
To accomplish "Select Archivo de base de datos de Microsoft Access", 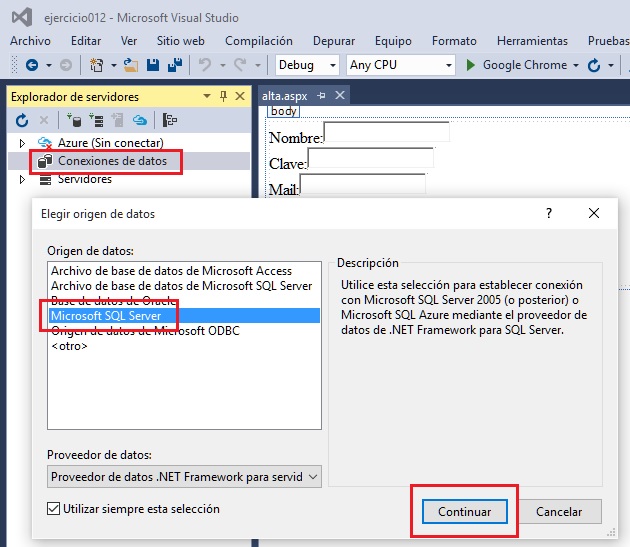I will 171,271.
